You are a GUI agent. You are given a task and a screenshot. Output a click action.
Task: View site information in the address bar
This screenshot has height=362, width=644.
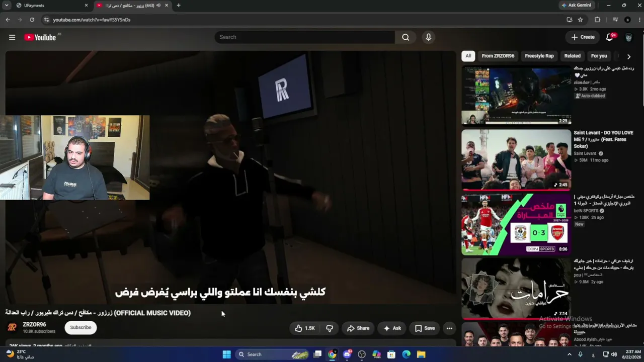[x=46, y=20]
